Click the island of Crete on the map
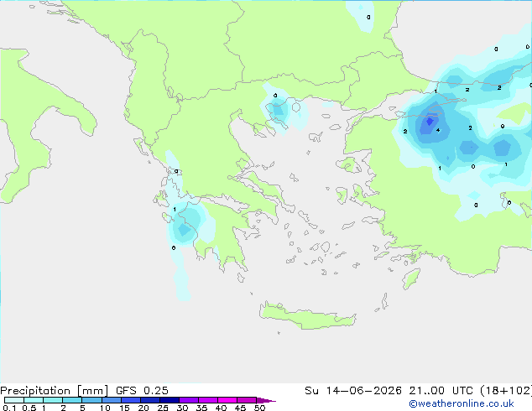Viewport: 532px width, 411px height. pyautogui.click(x=307, y=316)
